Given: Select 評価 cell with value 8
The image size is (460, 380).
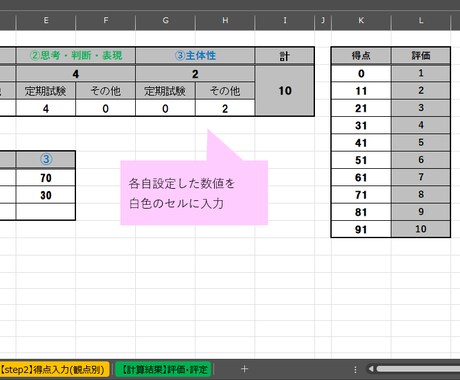Looking at the screenshot, I should click(x=421, y=195).
